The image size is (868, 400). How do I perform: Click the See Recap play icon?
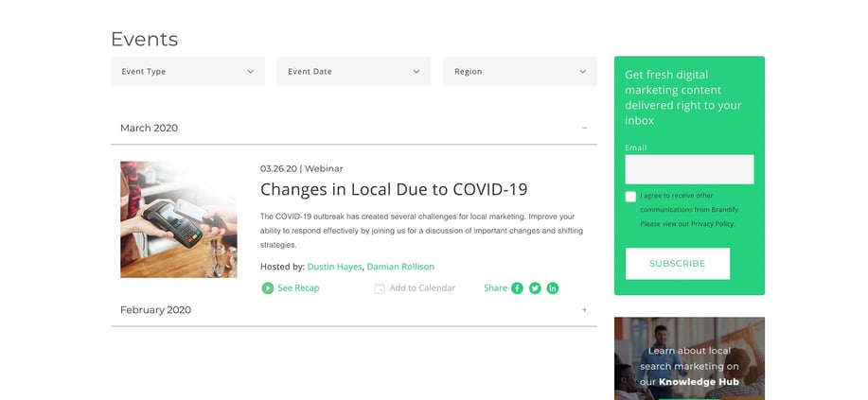coord(268,288)
